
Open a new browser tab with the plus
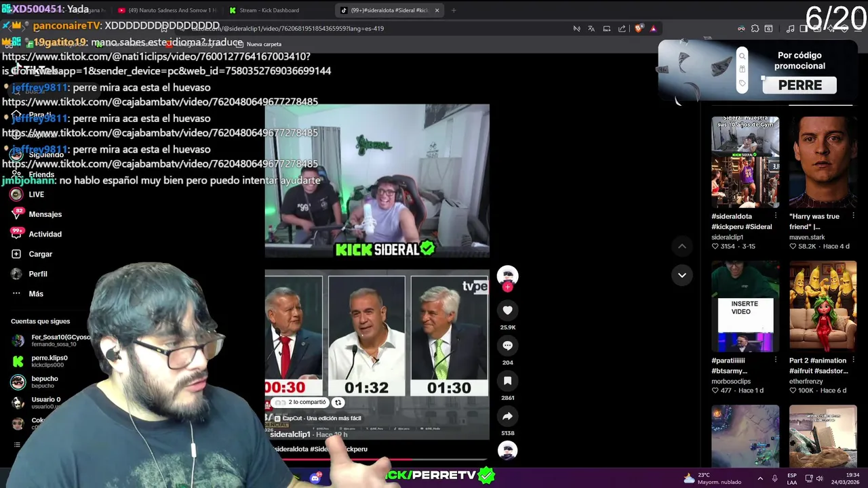coord(454,10)
